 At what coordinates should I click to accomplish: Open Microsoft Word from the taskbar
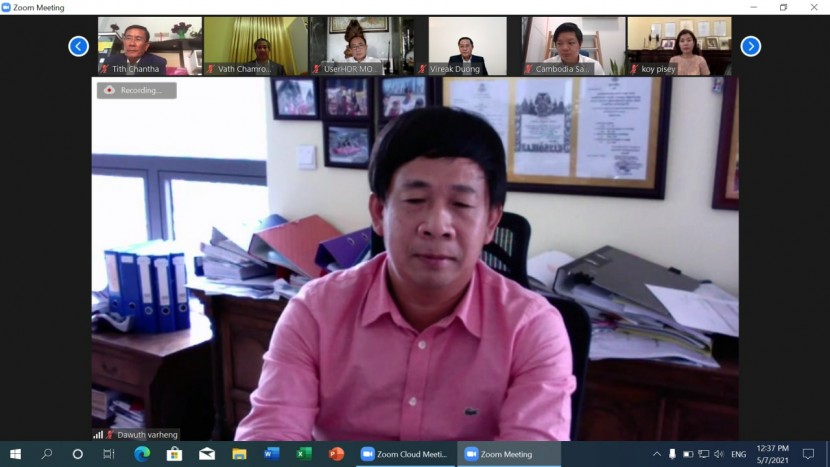tap(271, 454)
